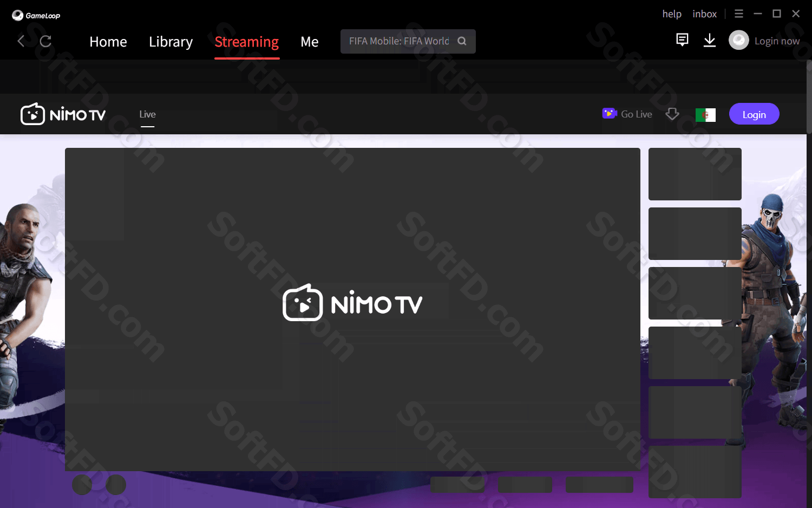Click the Nimo TV logo in header
The image size is (812, 508).
pyautogui.click(x=63, y=114)
